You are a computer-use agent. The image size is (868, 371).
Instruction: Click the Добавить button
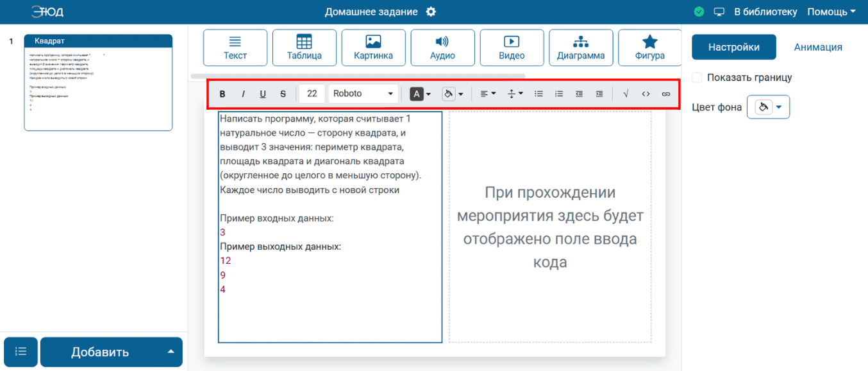click(100, 352)
